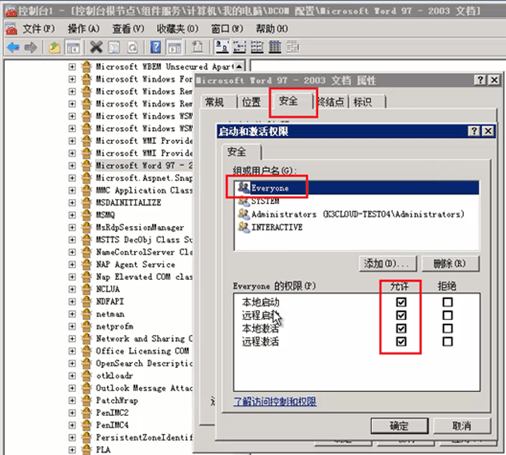
Task: Open the 操作(A) menu
Action: click(x=83, y=29)
